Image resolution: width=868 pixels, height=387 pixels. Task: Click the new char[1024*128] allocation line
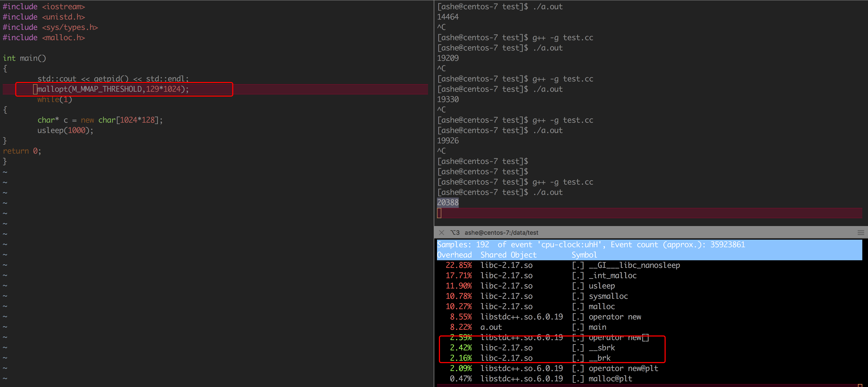100,120
